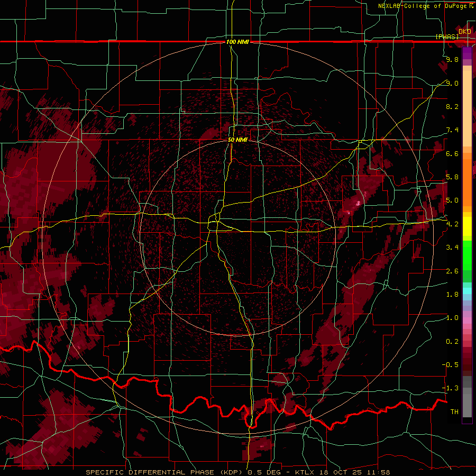
Task: Click the 0.2 scale value
Action: tap(452, 342)
